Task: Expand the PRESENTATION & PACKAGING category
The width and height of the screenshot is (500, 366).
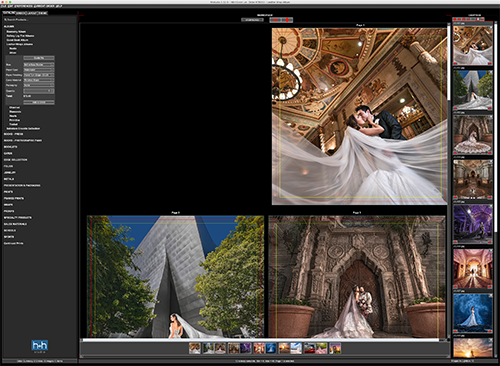Action: [x=22, y=185]
